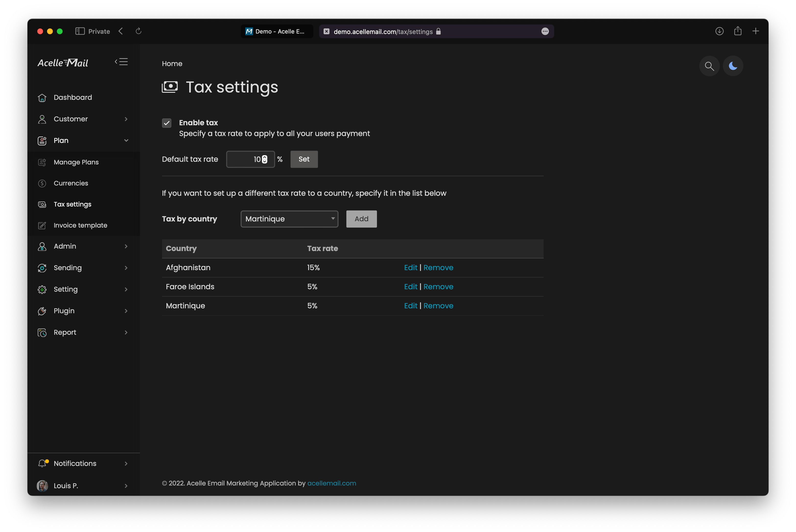Click the Plan icon in sidebar
The image size is (796, 532).
(42, 141)
